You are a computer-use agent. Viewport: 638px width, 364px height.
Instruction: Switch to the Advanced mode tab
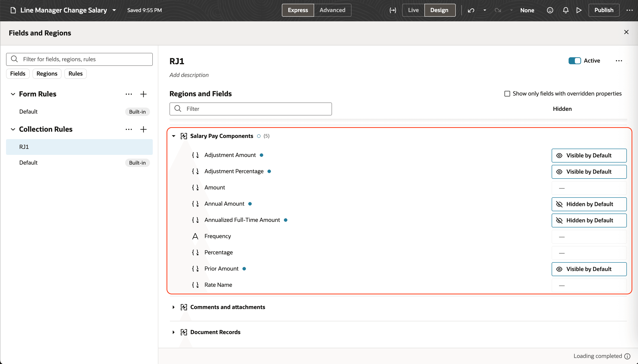332,10
